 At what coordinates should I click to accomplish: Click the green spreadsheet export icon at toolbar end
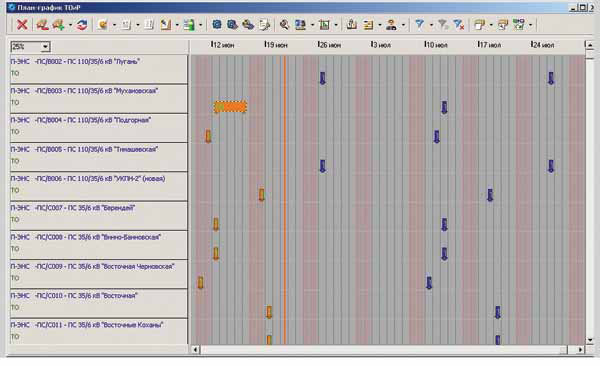(519, 25)
